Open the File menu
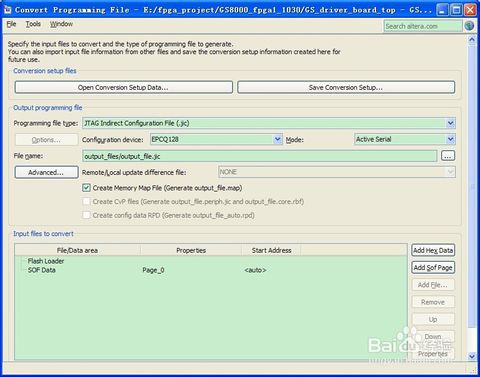This screenshot has height=377, width=480. coord(11,24)
